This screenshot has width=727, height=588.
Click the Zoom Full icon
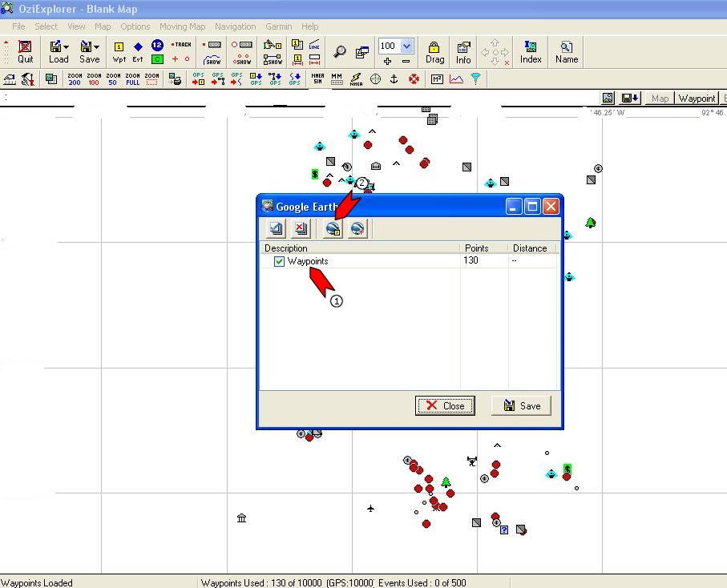(x=132, y=79)
